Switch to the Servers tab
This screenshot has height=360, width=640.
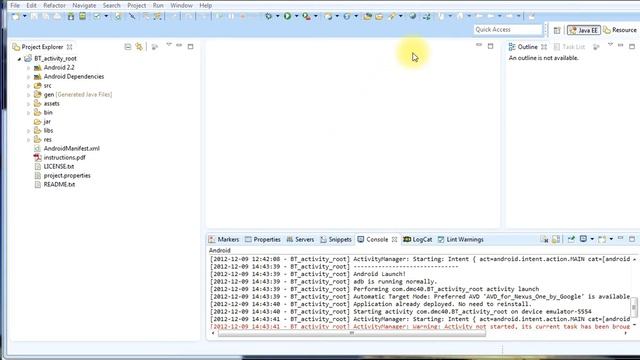point(300,240)
